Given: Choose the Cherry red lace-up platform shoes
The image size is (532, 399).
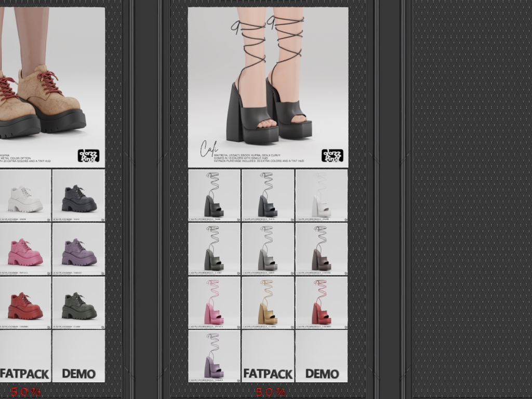Looking at the screenshot, I should click(25, 303).
